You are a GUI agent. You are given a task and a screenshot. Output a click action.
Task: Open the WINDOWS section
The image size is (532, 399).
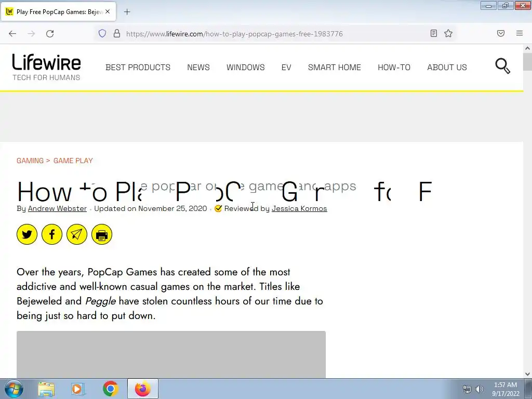[246, 68]
